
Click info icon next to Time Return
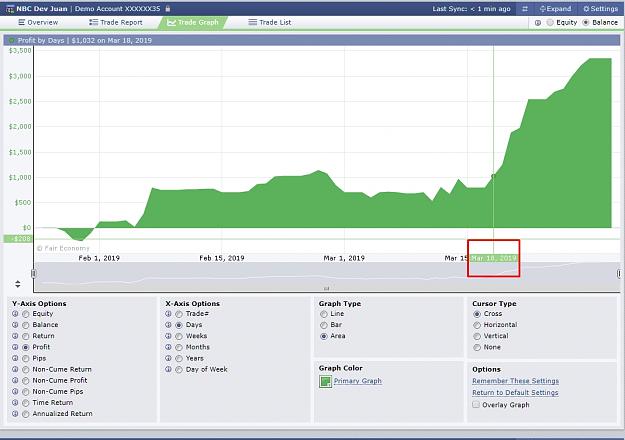pos(15,403)
